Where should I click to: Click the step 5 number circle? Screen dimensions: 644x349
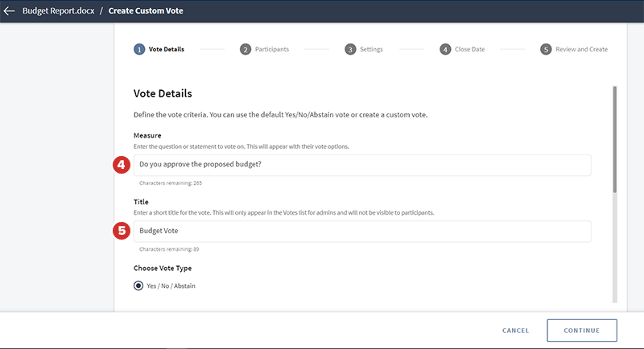pyautogui.click(x=546, y=49)
